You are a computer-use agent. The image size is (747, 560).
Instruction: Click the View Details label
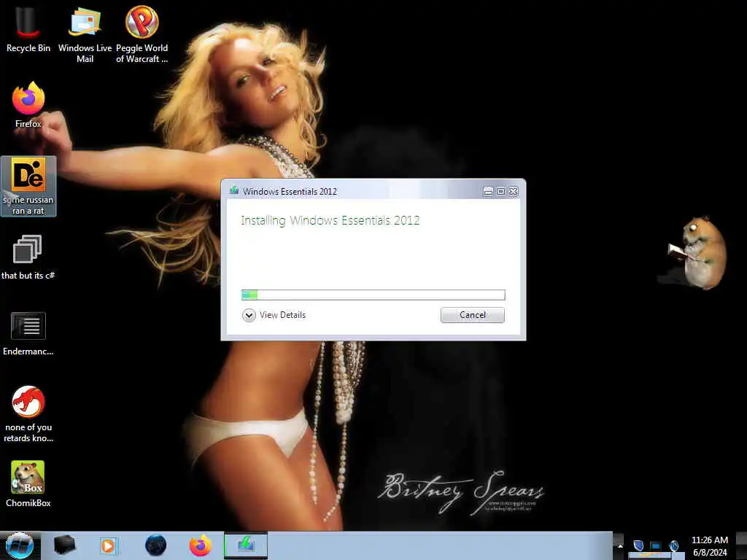click(282, 315)
